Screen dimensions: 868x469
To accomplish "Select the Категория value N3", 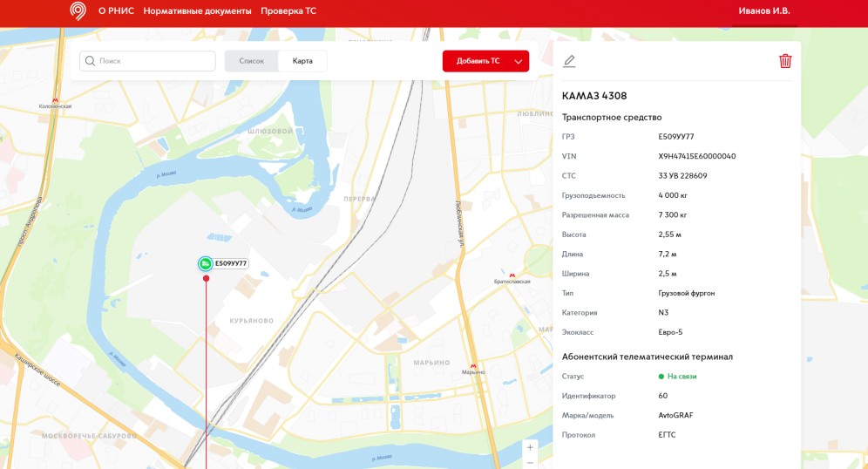I will tap(663, 313).
